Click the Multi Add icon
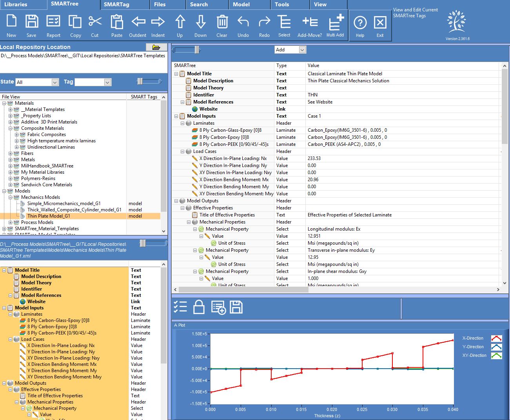The height and width of the screenshot is (420, 510). pos(336,22)
